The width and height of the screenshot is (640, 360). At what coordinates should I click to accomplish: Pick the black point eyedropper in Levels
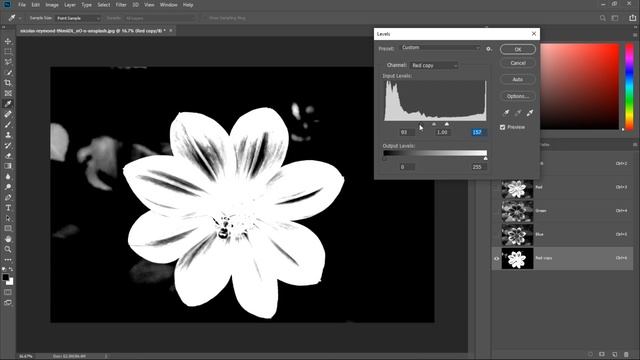tap(506, 113)
